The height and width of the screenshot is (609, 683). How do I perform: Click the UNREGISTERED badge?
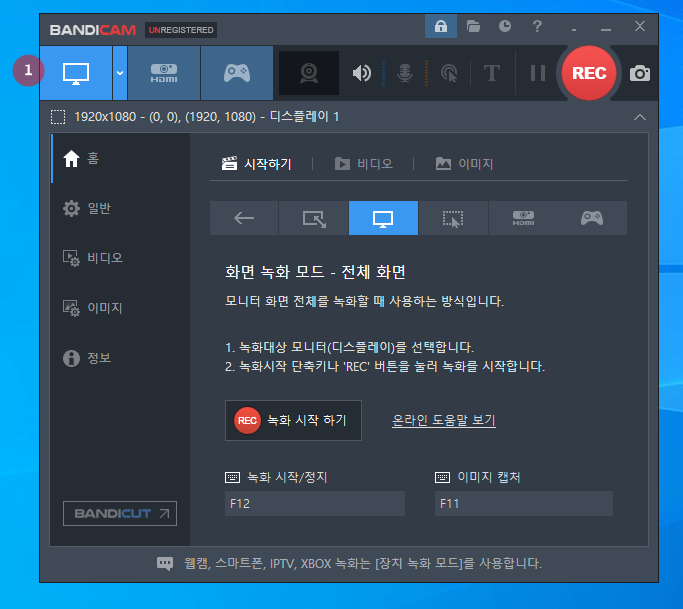click(x=181, y=30)
